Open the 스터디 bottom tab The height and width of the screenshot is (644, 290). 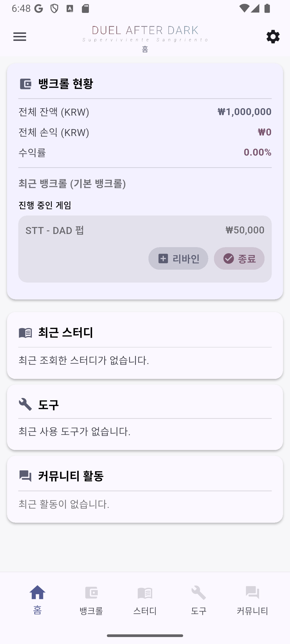145,600
